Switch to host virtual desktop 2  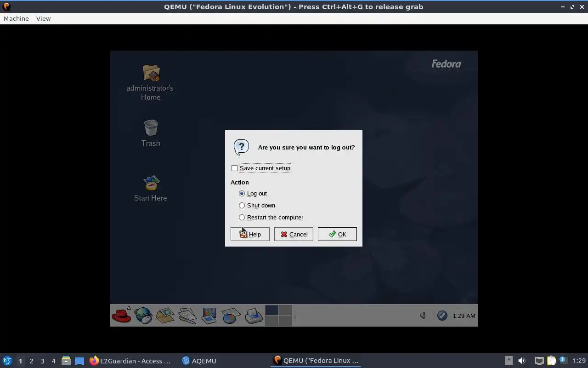tap(31, 361)
